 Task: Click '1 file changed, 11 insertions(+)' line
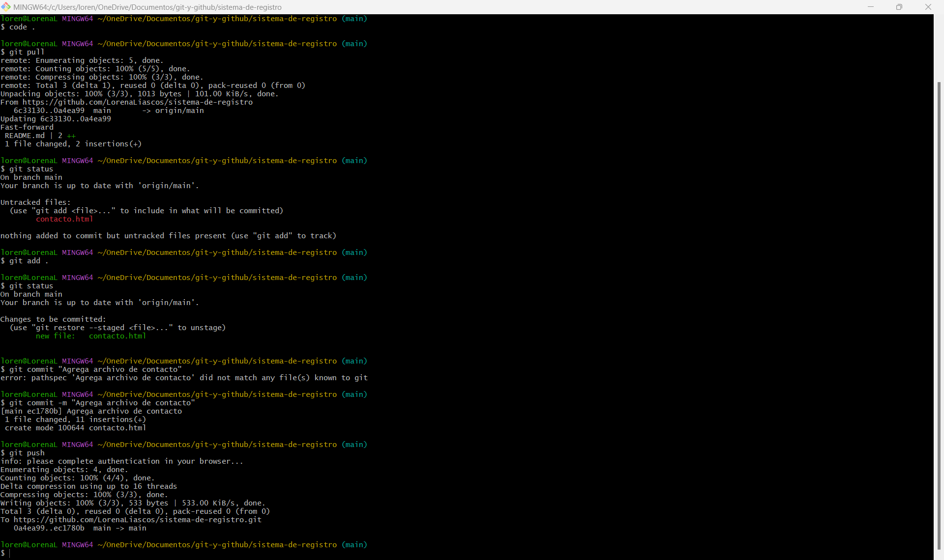tap(75, 420)
